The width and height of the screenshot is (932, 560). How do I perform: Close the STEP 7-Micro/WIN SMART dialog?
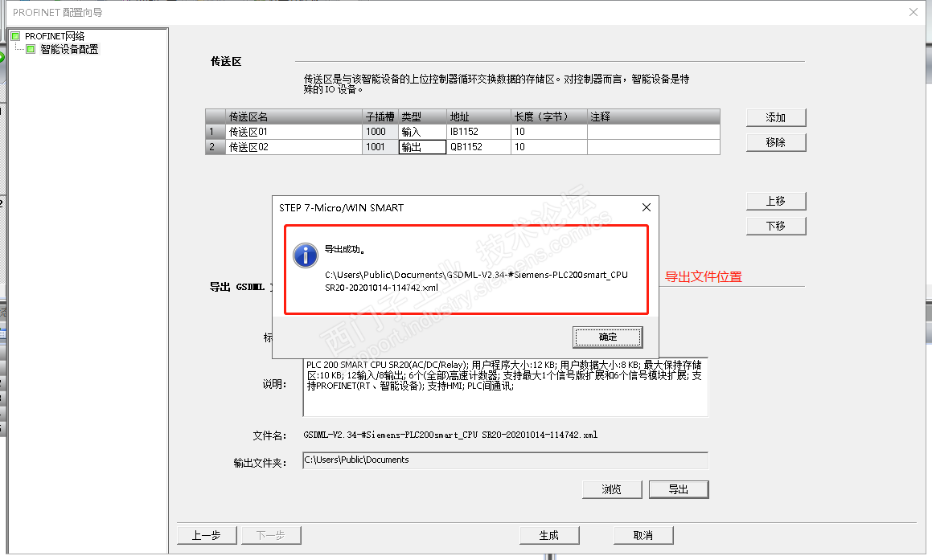click(x=646, y=207)
